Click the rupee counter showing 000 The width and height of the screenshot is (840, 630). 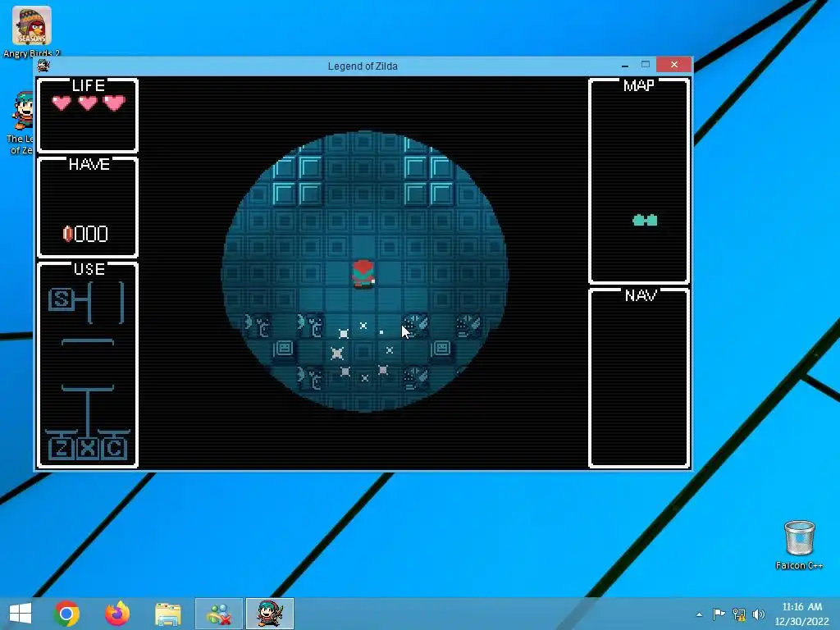pyautogui.click(x=91, y=234)
